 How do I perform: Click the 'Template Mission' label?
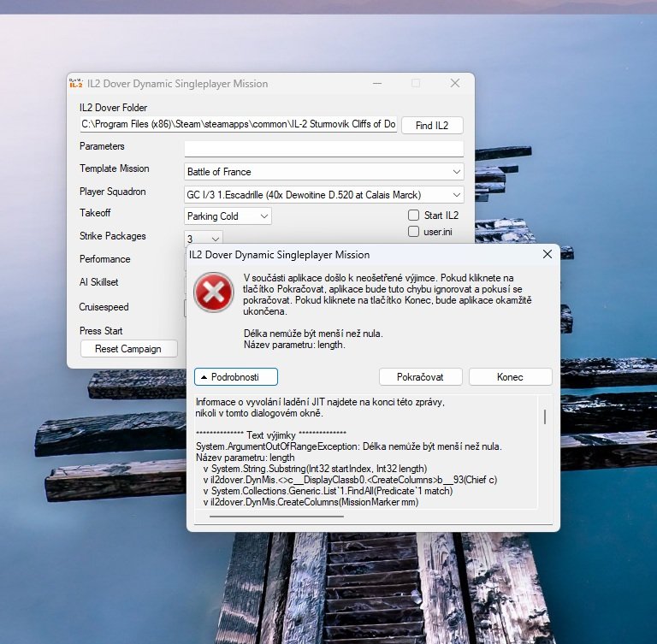point(115,168)
